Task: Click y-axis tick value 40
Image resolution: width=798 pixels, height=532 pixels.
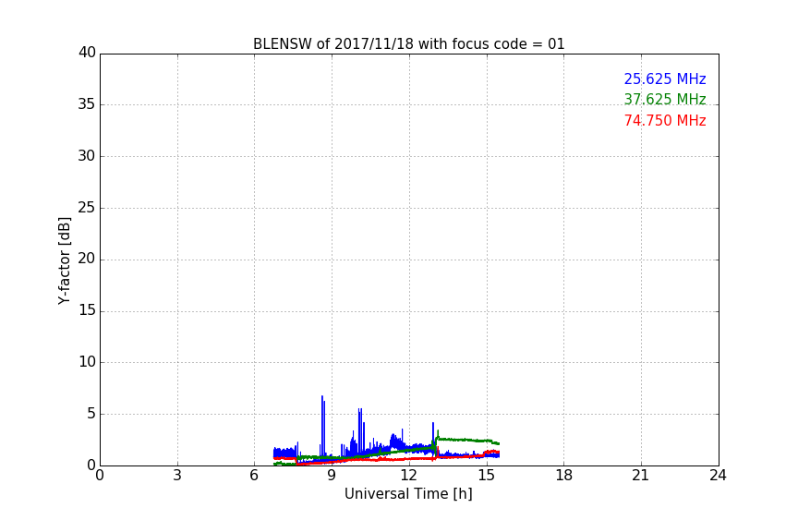Action: (x=87, y=53)
